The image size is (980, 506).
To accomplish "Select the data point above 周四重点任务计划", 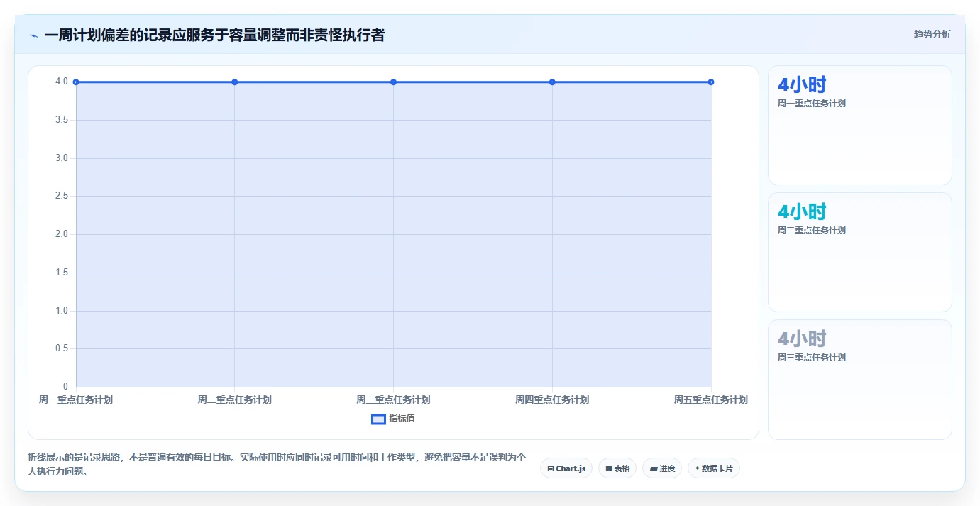I will coord(552,82).
